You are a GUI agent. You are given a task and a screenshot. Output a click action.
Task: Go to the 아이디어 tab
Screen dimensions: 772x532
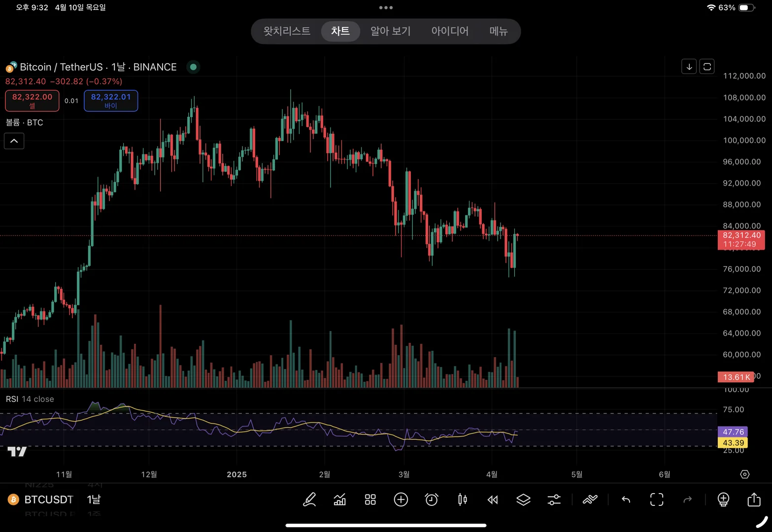coord(450,31)
